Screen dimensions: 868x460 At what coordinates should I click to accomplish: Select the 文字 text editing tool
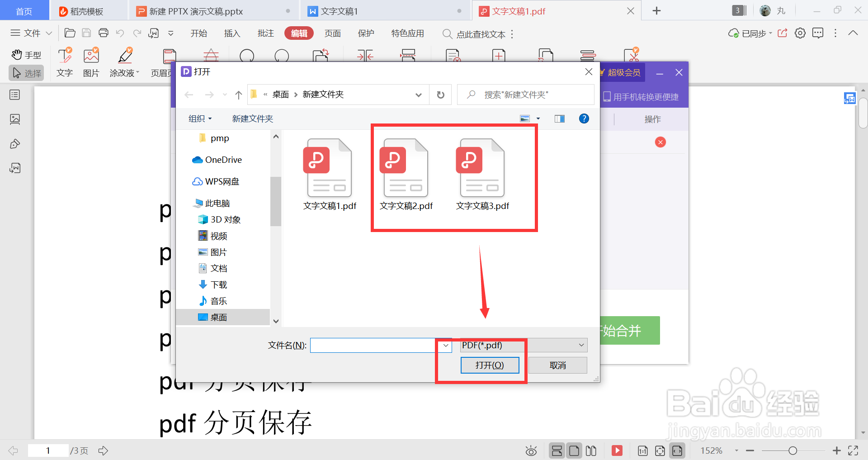point(65,62)
